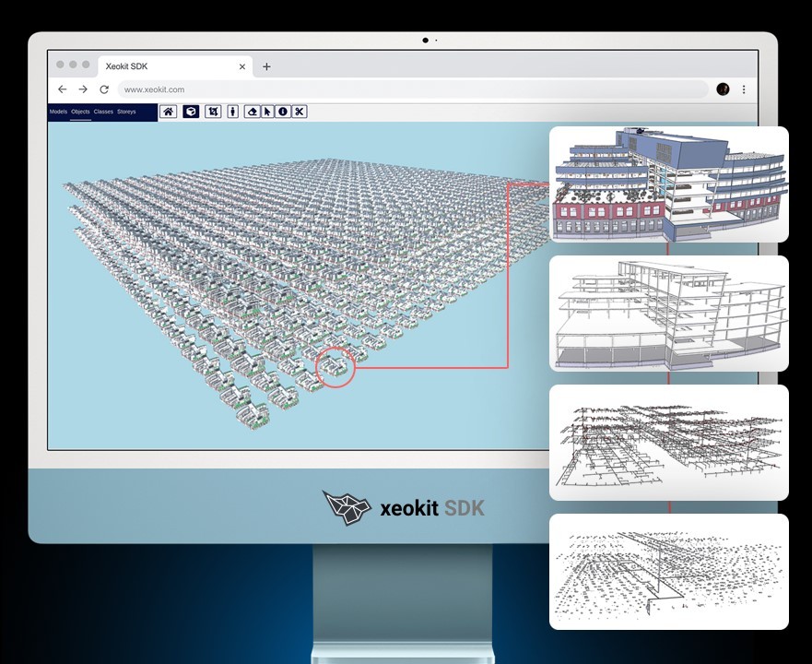The width and height of the screenshot is (812, 664).
Task: Open the browser three-dot menu
Action: pos(744,89)
